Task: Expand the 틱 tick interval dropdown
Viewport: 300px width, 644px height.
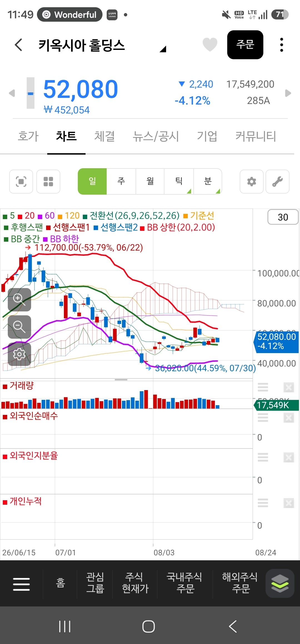Action: [179, 181]
